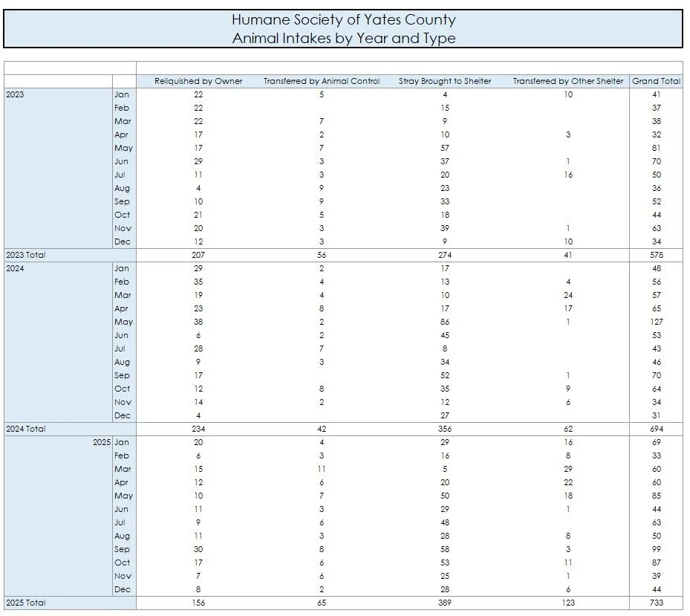
Task: Click the 2025 total other shelter value 123
Action: [568, 603]
